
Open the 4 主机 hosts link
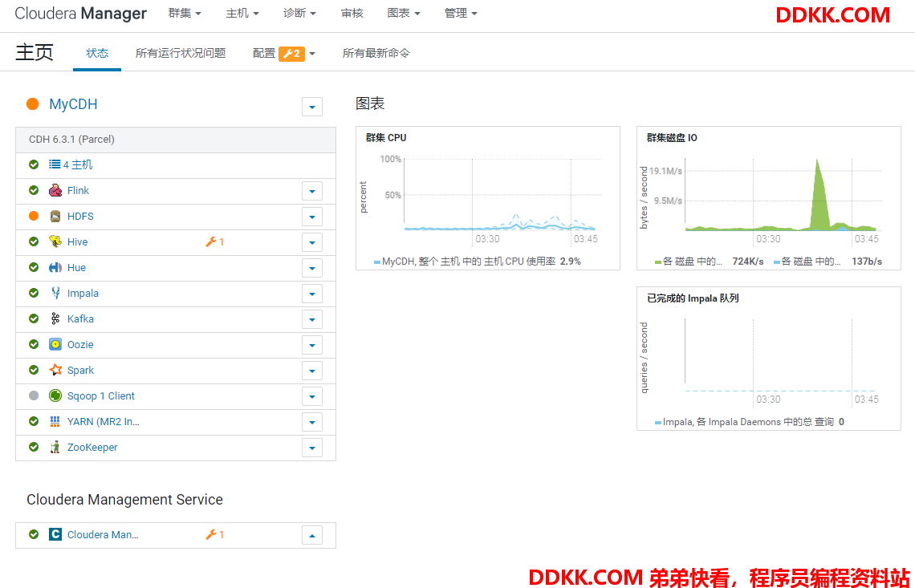[78, 164]
